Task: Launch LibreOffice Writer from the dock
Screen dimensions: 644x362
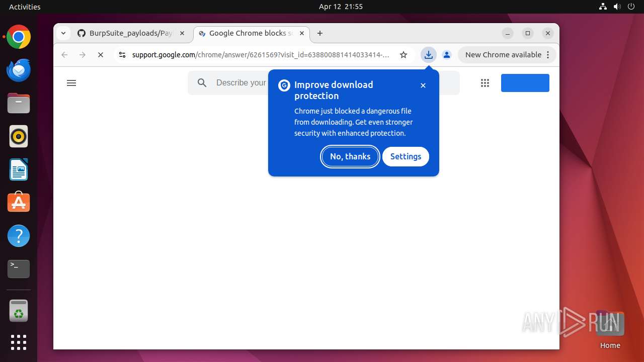Action: (19, 169)
